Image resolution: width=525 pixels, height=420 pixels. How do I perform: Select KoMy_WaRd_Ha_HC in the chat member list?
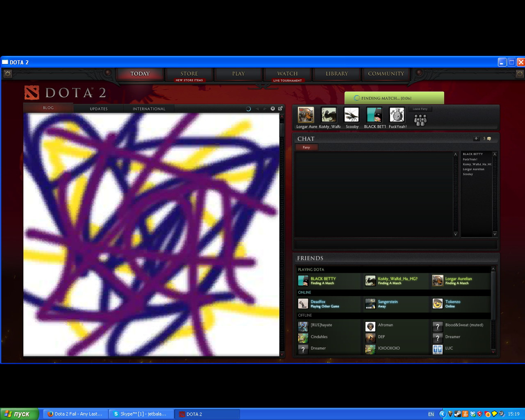click(477, 164)
